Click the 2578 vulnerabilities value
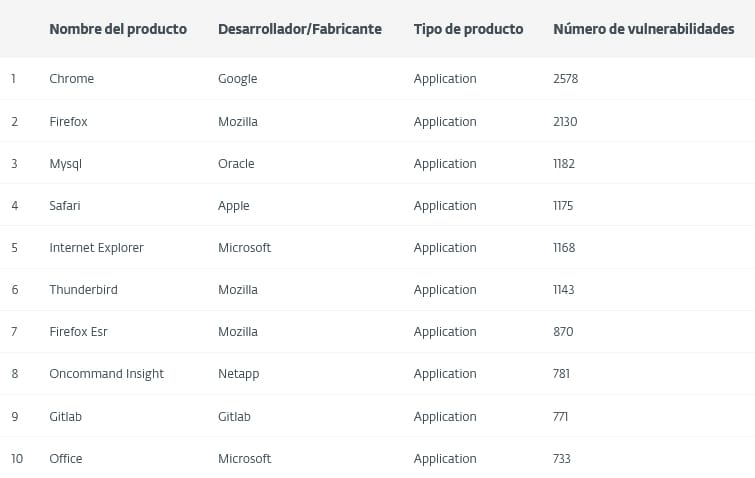Image resolution: width=755 pixels, height=478 pixels. pyautogui.click(x=566, y=79)
